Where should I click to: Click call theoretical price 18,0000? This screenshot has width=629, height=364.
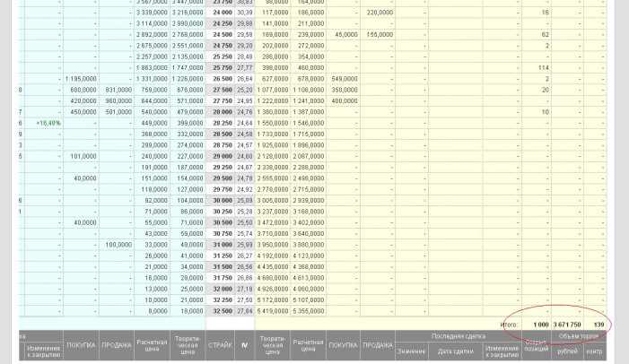[x=192, y=311]
